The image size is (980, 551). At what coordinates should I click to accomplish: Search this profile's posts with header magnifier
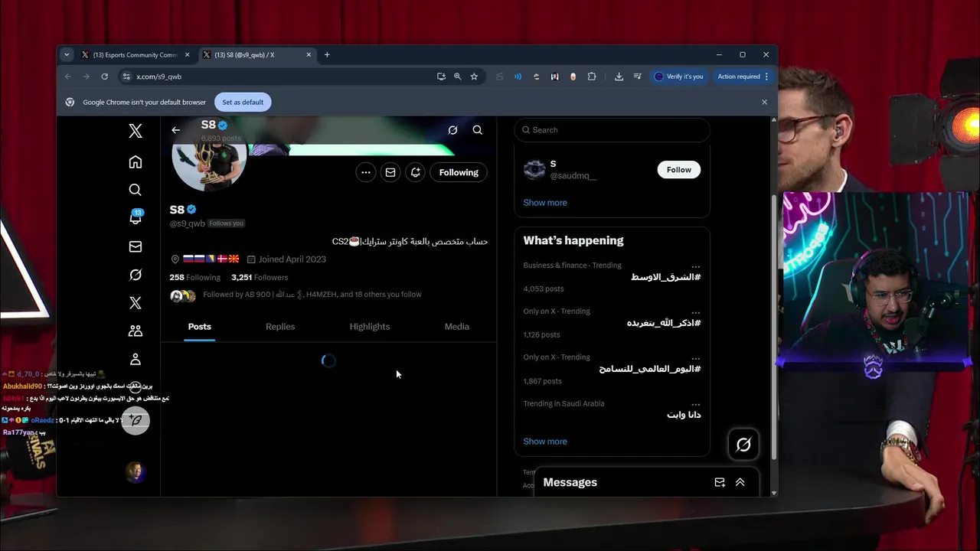pyautogui.click(x=478, y=130)
